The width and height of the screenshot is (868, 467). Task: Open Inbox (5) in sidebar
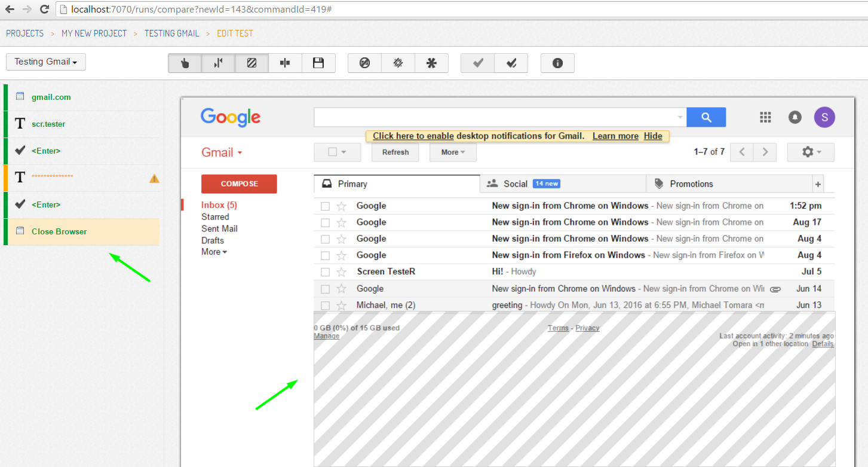tap(219, 205)
